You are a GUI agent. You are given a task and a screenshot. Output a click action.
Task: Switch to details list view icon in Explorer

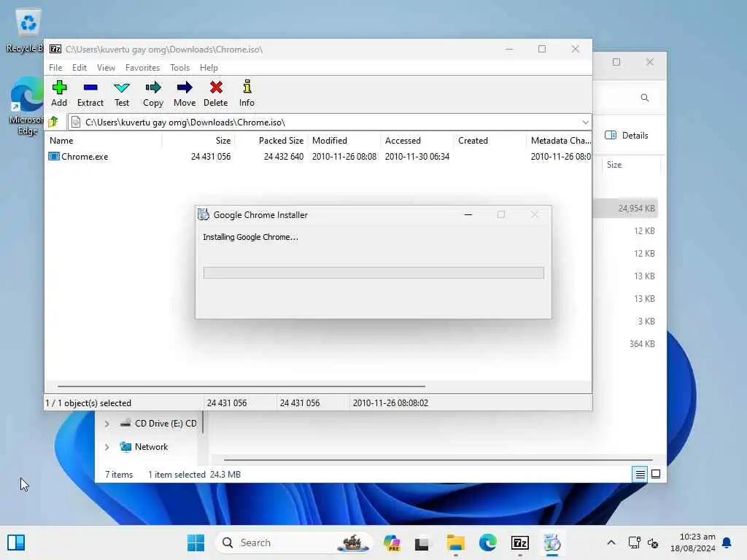[640, 474]
